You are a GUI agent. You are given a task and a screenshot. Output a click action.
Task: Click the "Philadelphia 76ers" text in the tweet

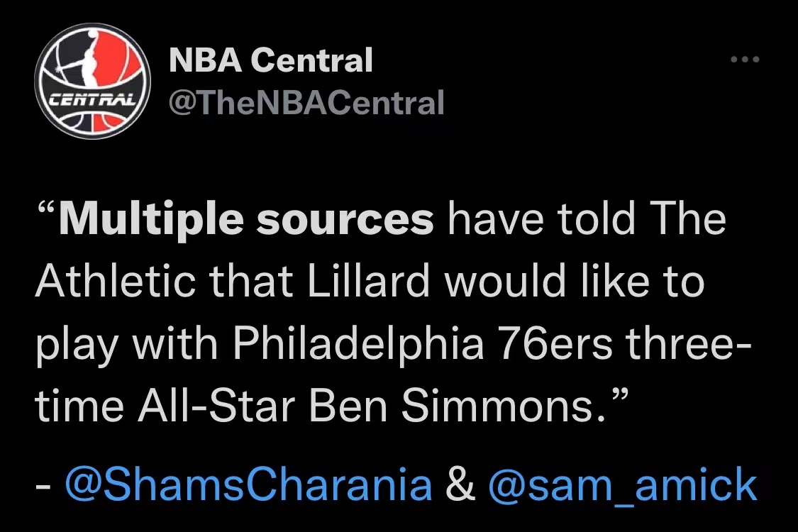point(423,343)
